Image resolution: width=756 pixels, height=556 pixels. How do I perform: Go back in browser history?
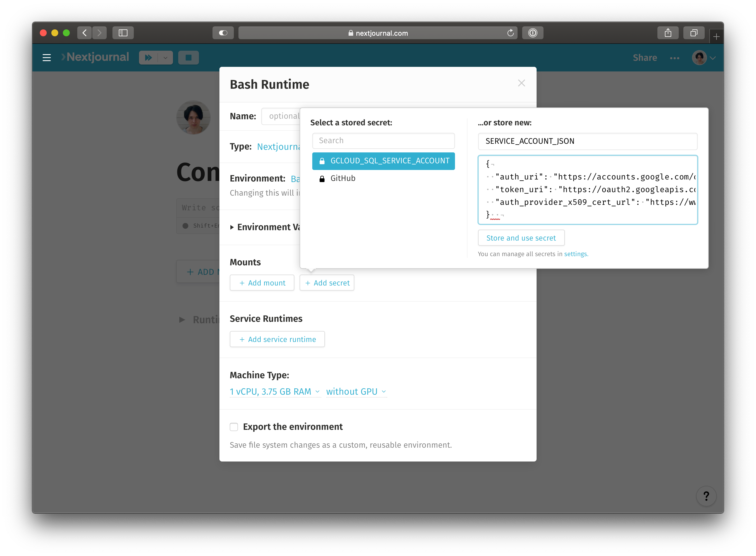pos(84,33)
